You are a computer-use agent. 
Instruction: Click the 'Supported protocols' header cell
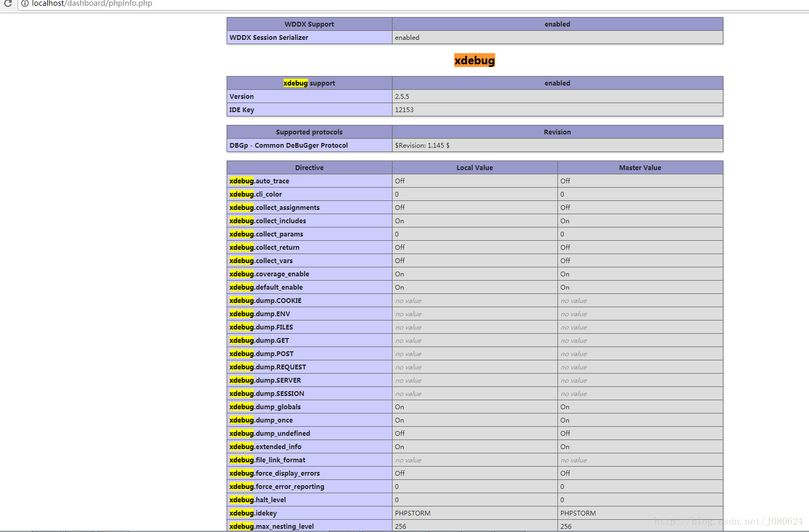[x=310, y=132]
